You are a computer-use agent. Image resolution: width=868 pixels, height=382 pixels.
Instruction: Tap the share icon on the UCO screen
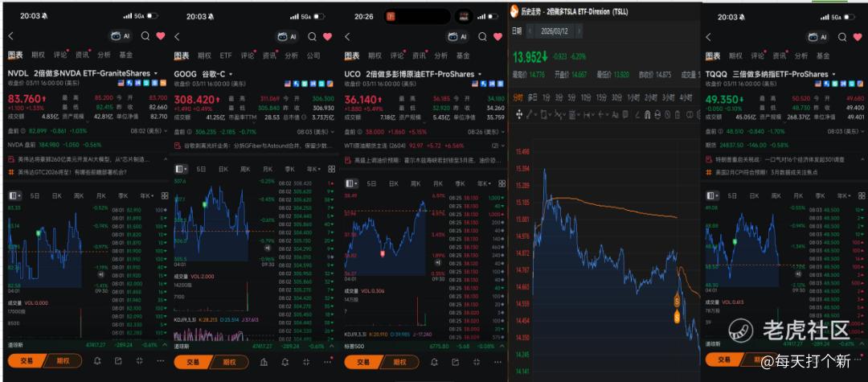(455, 362)
